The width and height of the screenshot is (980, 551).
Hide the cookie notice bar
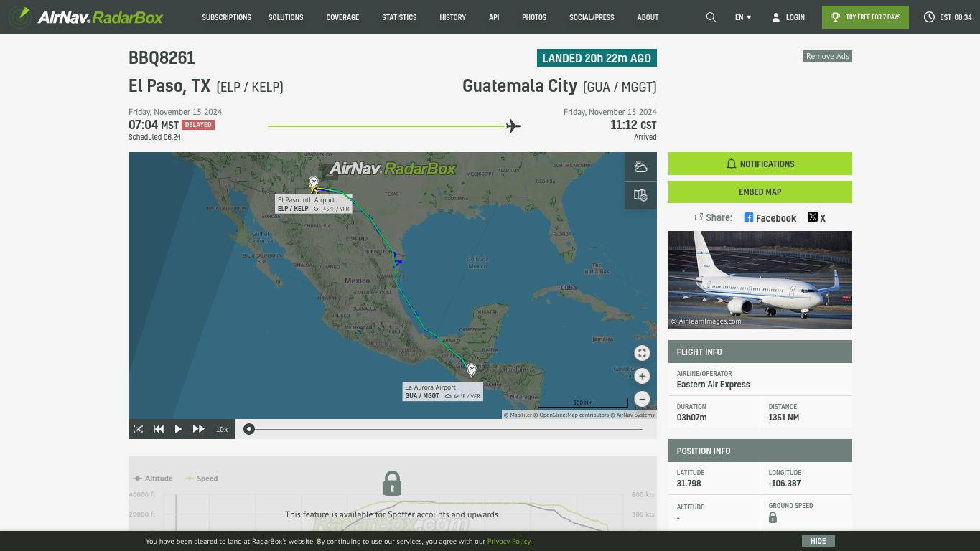point(818,541)
